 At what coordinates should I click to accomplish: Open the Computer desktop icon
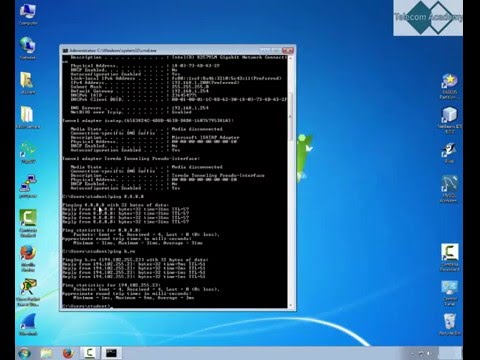click(x=28, y=14)
